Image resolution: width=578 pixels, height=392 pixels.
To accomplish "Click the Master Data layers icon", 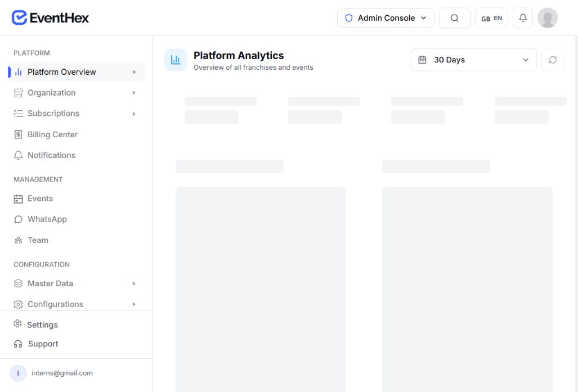I will (x=18, y=283).
